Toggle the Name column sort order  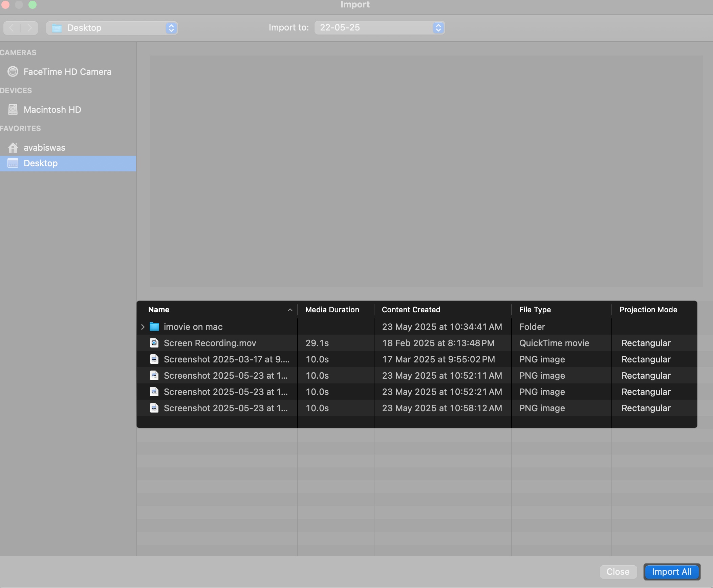coord(289,310)
